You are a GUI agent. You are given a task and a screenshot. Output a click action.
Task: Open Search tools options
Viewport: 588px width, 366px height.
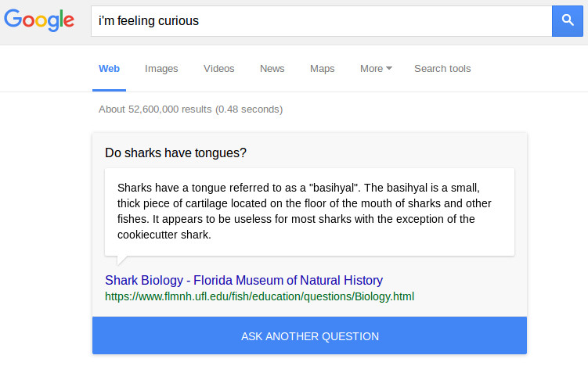442,69
